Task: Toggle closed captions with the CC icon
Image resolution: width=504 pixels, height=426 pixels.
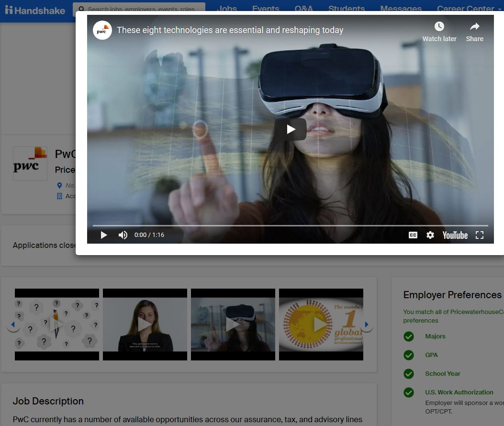Action: (413, 235)
